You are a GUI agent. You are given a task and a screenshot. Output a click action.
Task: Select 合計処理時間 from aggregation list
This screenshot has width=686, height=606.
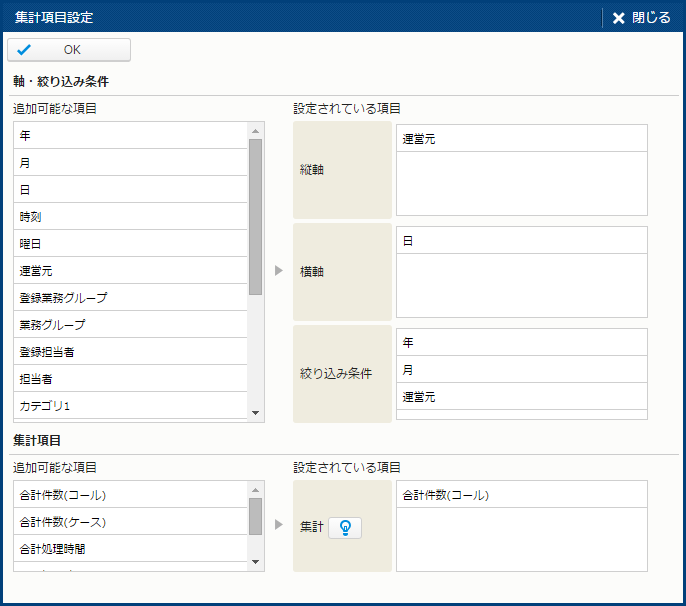(x=130, y=548)
